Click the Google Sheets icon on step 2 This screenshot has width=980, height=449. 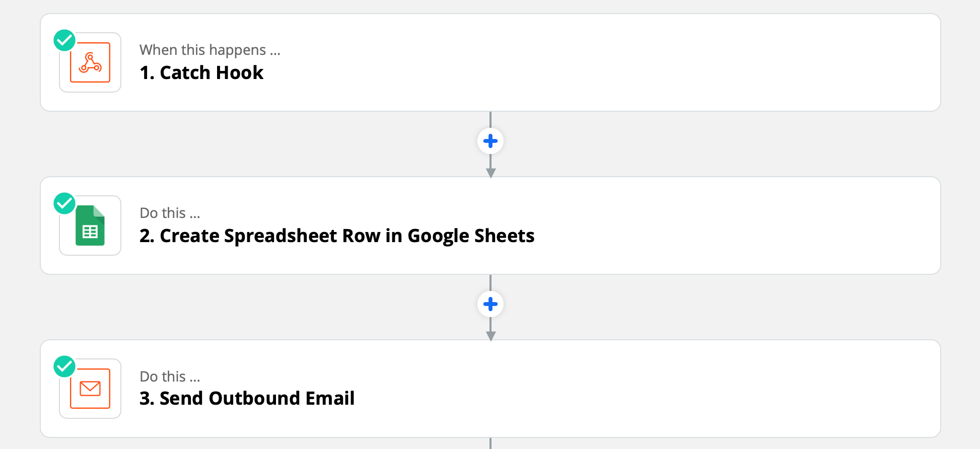pyautogui.click(x=90, y=226)
